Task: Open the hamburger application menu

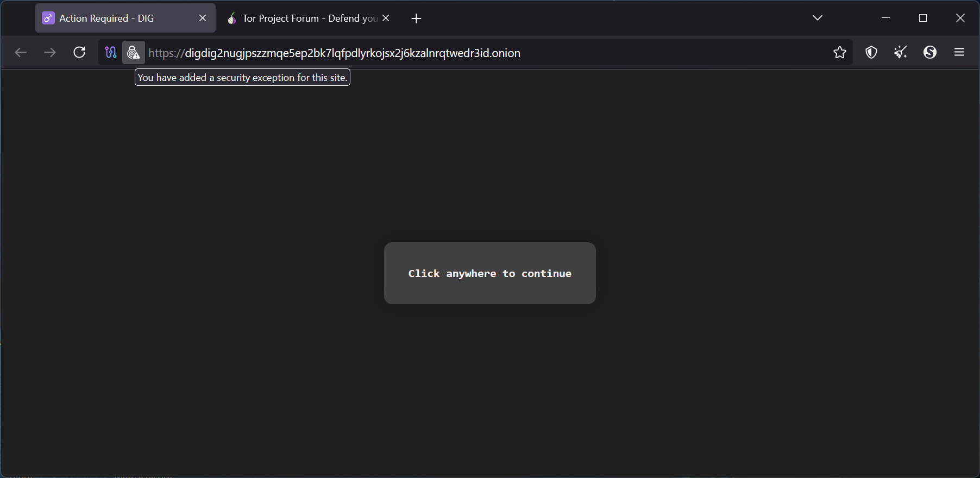Action: point(959,52)
